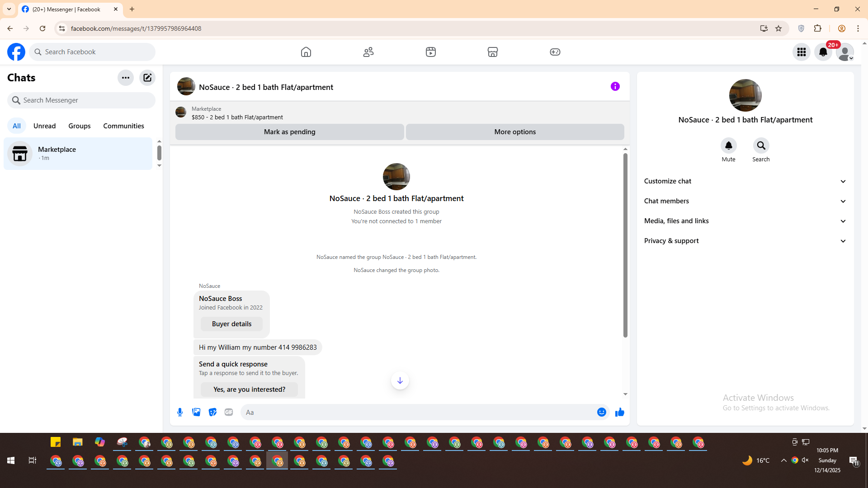The height and width of the screenshot is (488, 868).
Task: Open the GIF picker icon
Action: pyautogui.click(x=229, y=412)
